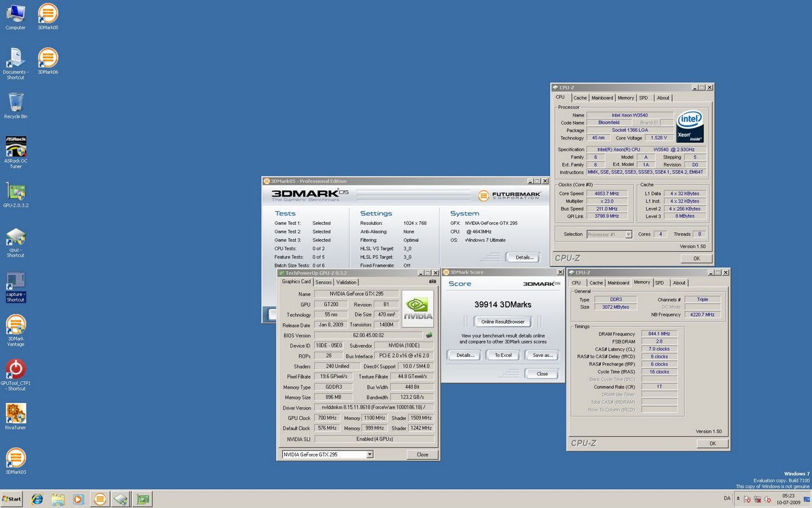Click the GPU-Z screenshot camera icon

(x=432, y=281)
